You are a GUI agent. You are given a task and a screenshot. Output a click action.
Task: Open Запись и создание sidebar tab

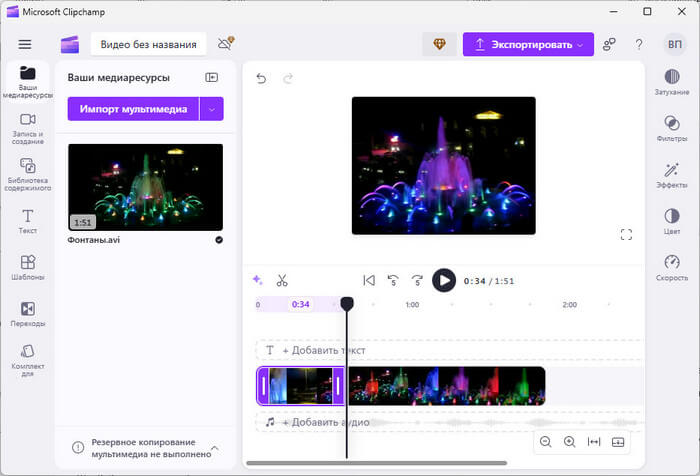pyautogui.click(x=28, y=129)
